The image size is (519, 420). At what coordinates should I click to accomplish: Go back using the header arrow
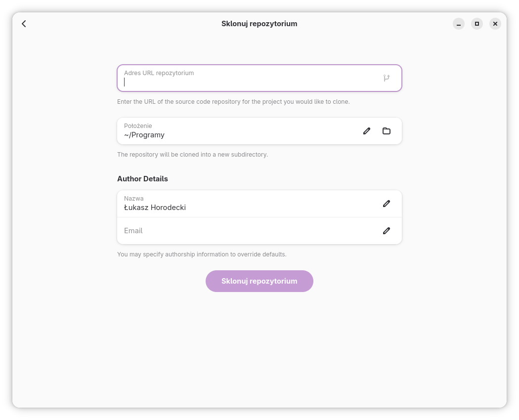point(24,24)
